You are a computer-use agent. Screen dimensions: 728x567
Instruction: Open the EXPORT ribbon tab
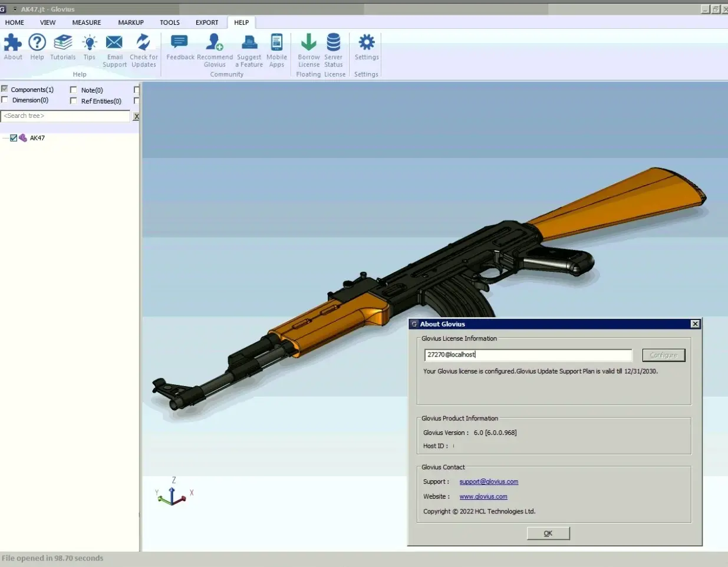click(207, 22)
